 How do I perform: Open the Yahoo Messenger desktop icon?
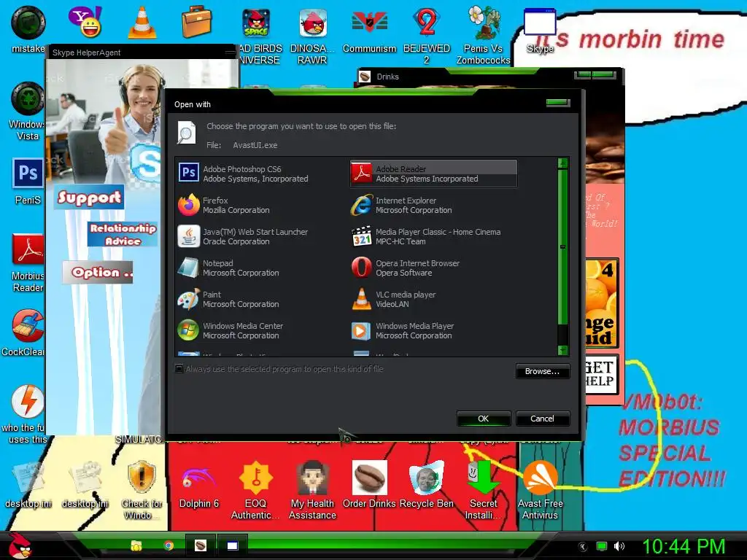coord(85,22)
